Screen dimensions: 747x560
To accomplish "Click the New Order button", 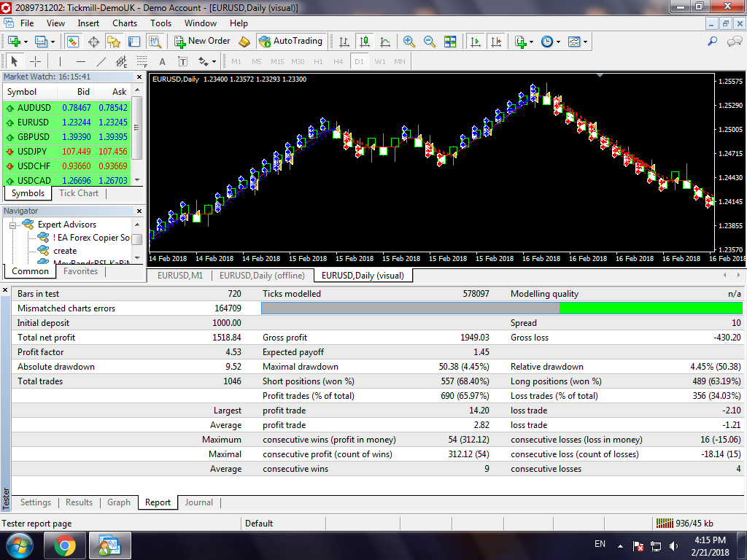I will [202, 42].
